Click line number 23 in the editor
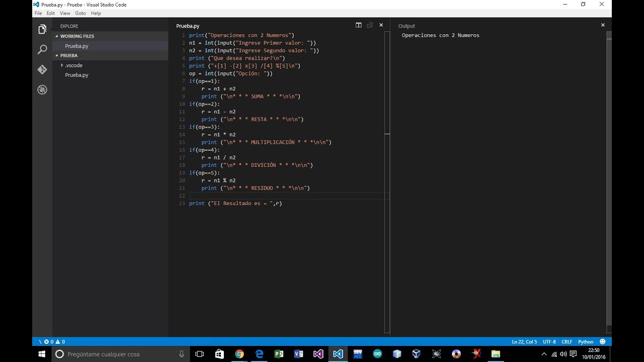 [x=182, y=203]
